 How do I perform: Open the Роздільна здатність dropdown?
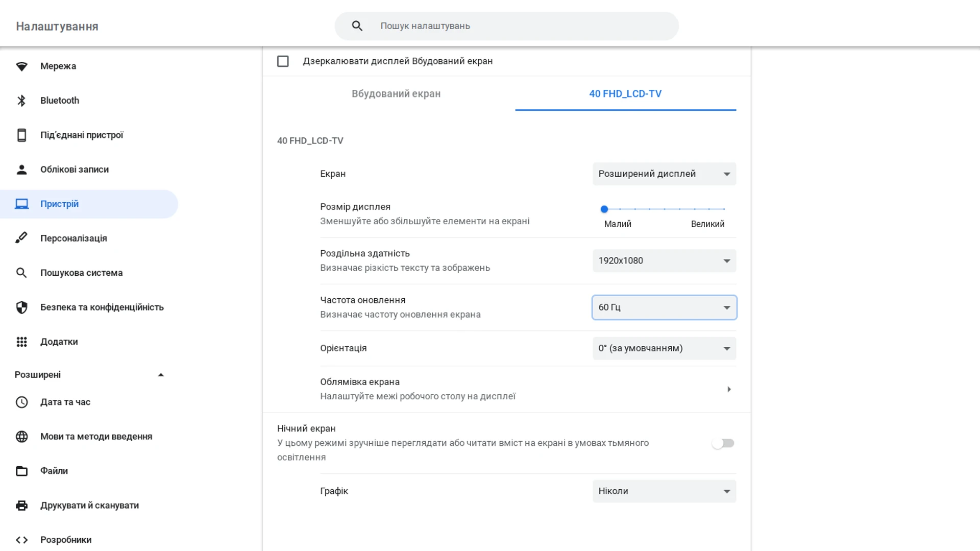tap(664, 260)
